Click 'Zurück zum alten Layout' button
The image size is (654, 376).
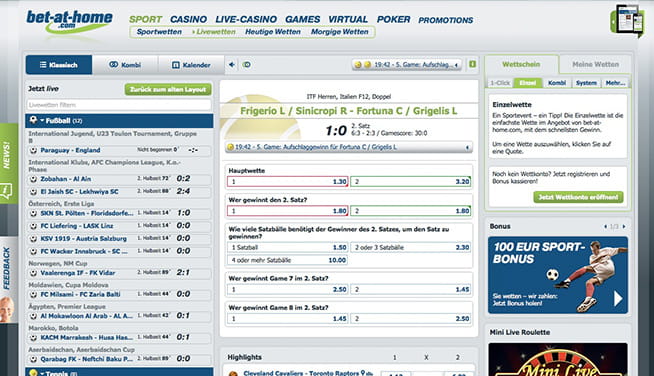168,89
